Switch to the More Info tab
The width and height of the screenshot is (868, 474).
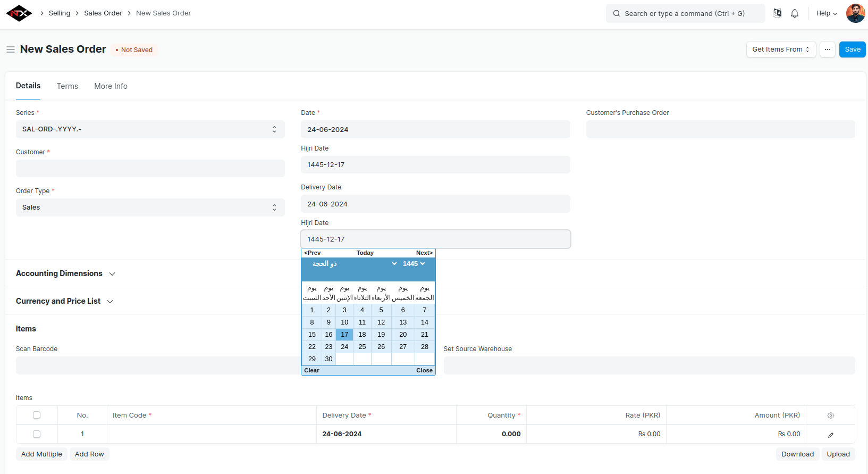click(111, 86)
